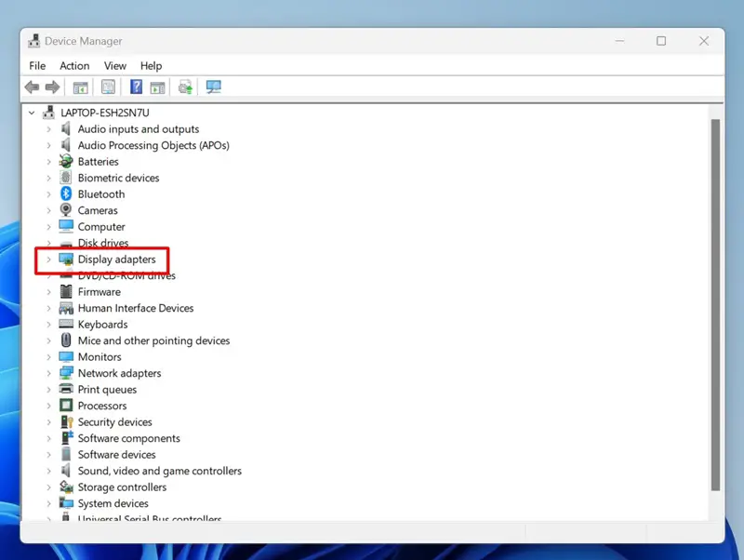
Task: Click the blue Help question-mark icon
Action: 136,87
